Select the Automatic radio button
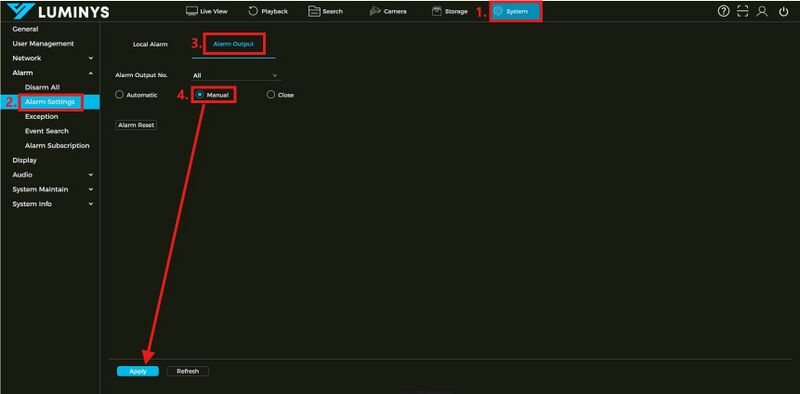Screen dimensions: 800x394 pos(119,95)
